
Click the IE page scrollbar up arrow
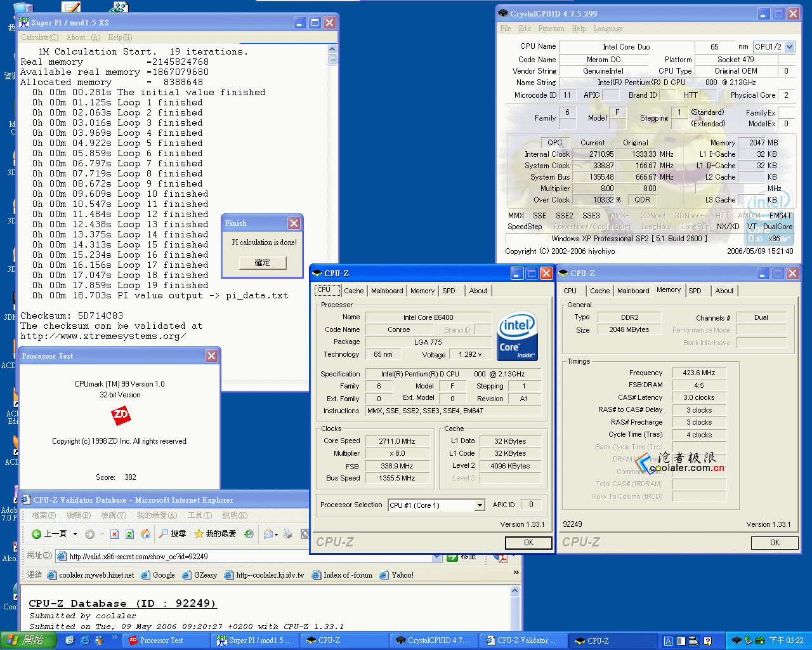click(x=515, y=591)
